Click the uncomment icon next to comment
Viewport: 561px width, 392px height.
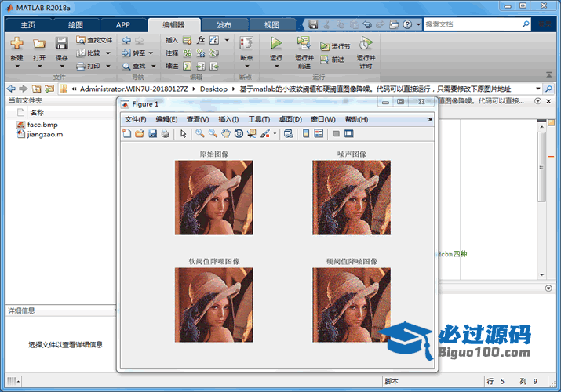pos(201,53)
